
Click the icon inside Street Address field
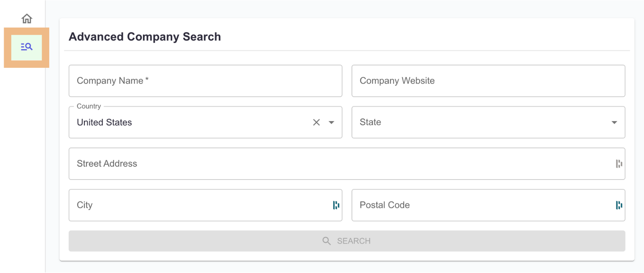point(619,164)
